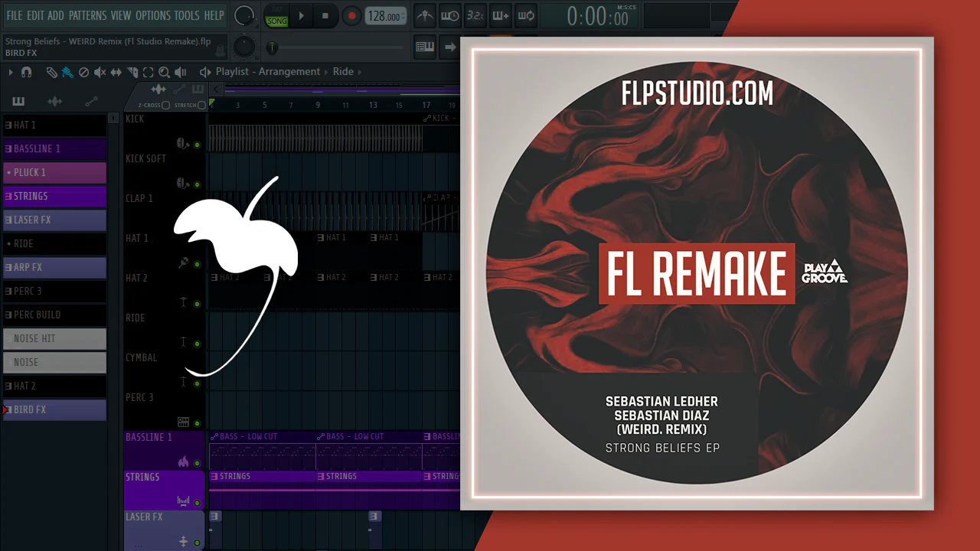Open the OPTIONS menu
Screen dimensions: 980x551
coord(153,15)
